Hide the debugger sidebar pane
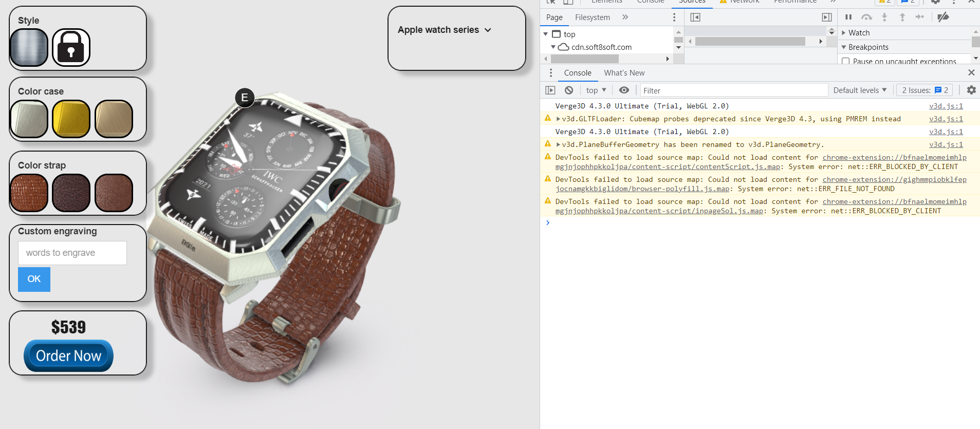Viewport: 980px width, 429px height. 827,17
